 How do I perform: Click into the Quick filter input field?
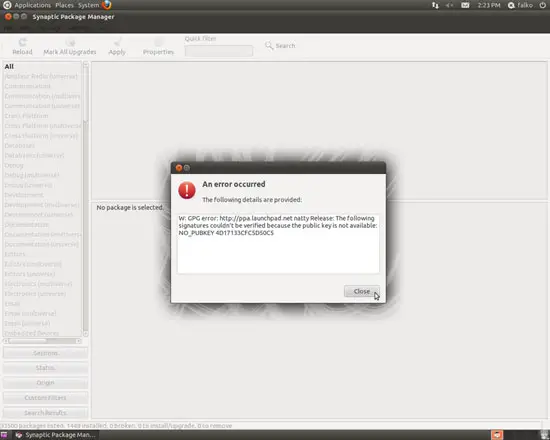[x=219, y=51]
